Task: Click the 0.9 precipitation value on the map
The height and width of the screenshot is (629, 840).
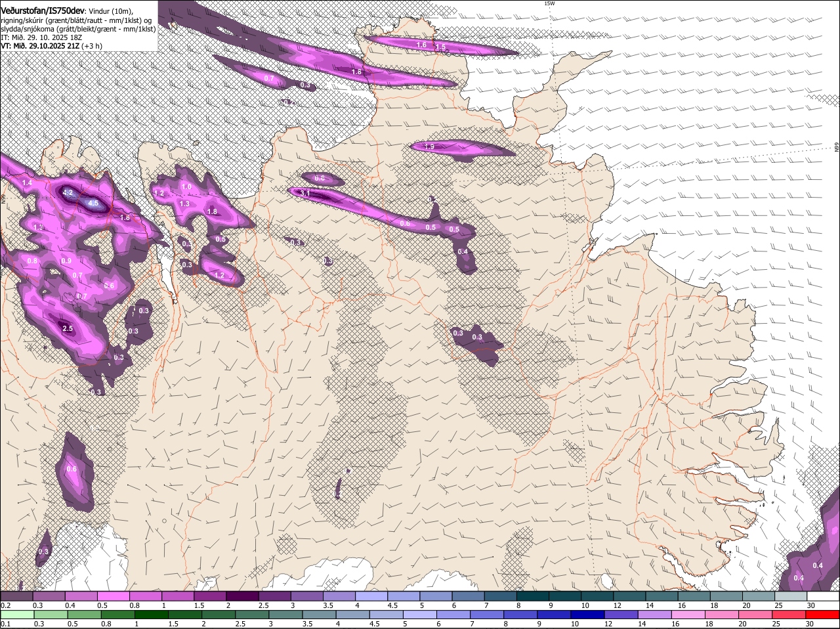Action: 66,261
